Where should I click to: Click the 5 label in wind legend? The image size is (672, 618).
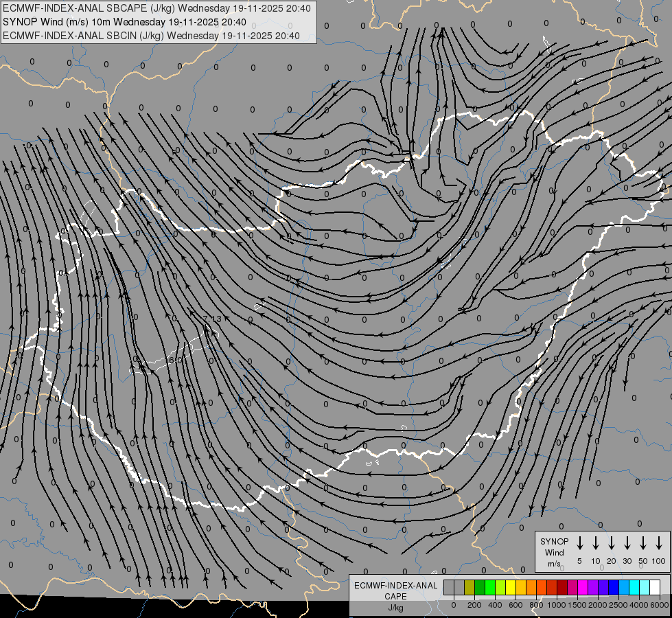(x=579, y=561)
